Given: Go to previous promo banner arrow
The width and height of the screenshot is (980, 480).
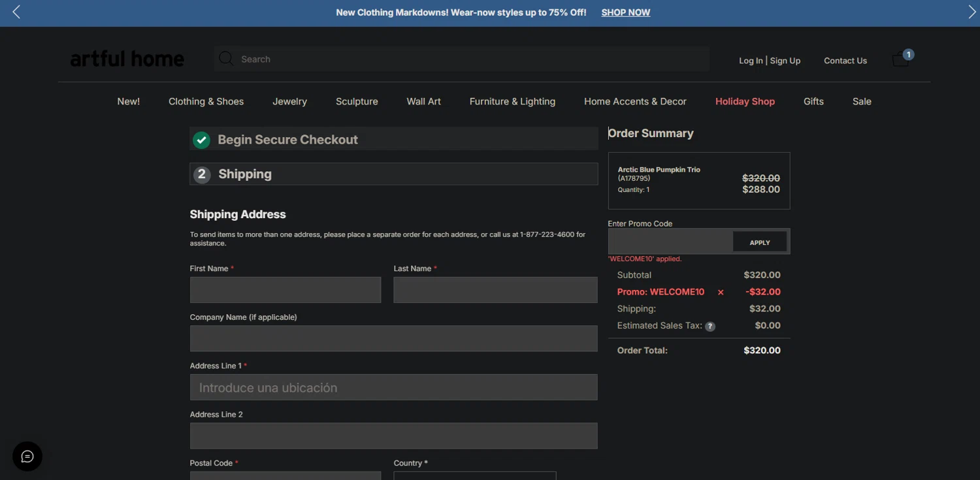Looking at the screenshot, I should coord(16,12).
